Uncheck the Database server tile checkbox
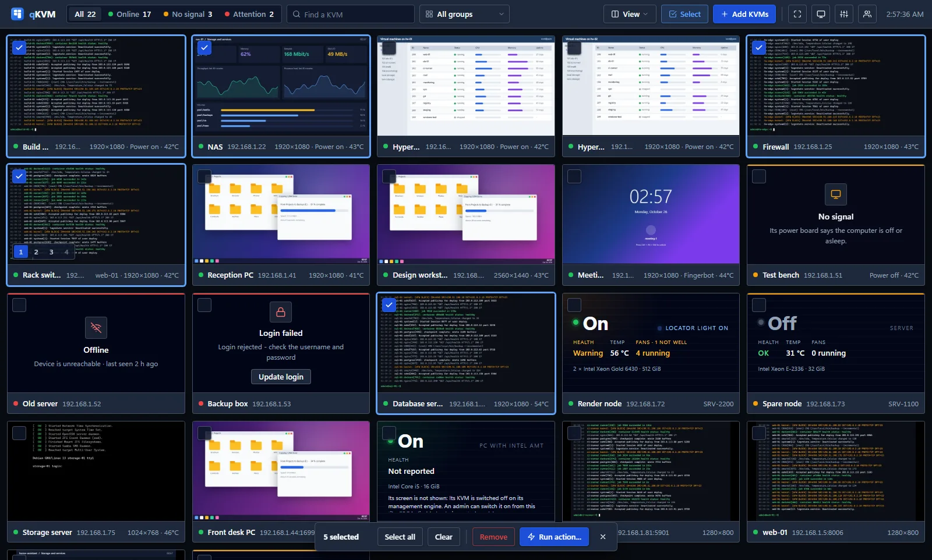Screen dimensions: 932x560 coord(389,305)
